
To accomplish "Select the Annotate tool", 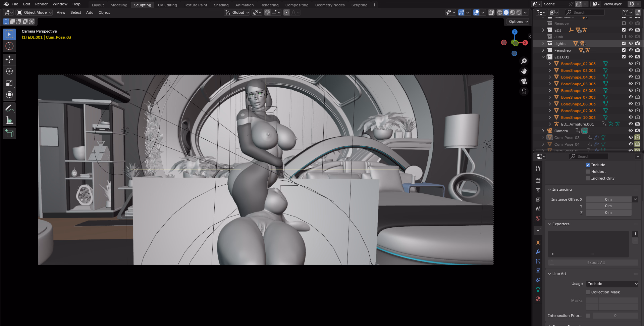I will point(9,108).
